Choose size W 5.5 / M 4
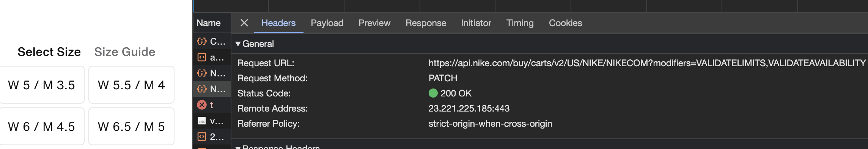This screenshot has height=149, width=868. [131, 85]
